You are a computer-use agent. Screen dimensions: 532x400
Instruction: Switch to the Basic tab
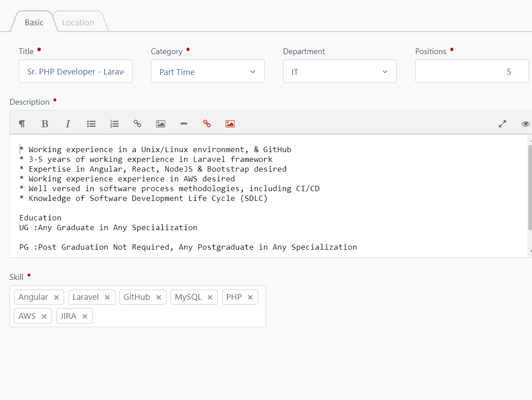coord(34,22)
